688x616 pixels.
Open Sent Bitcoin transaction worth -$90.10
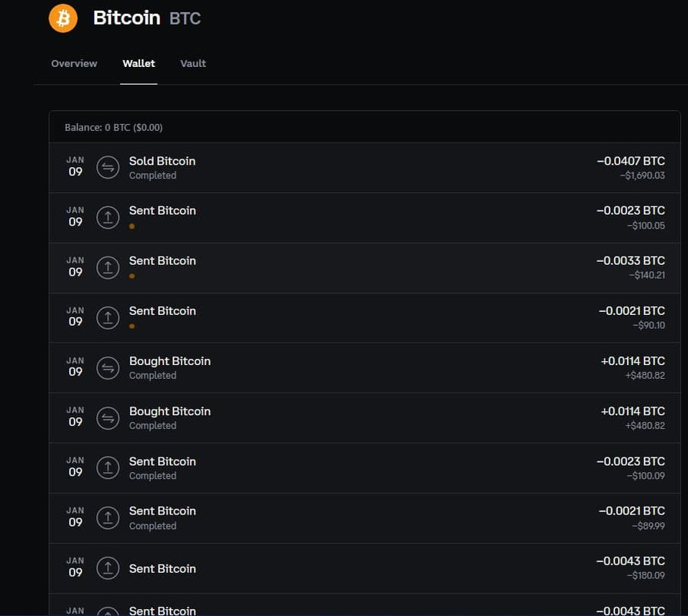(x=365, y=317)
